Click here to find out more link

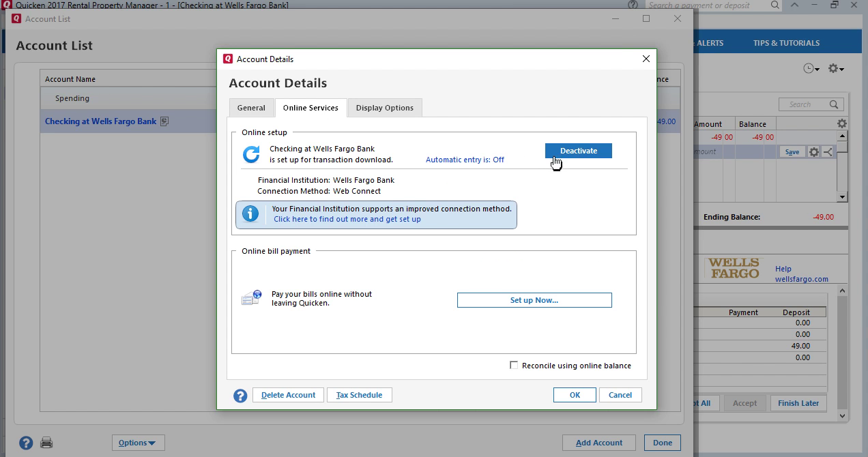coord(347,219)
